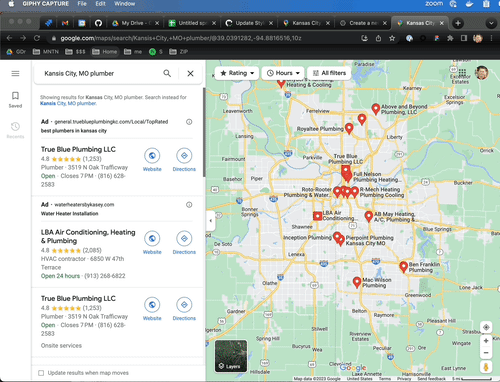This screenshot has height=382, width=500.
Task: Expand the Hours filter dropdown
Action: [283, 73]
